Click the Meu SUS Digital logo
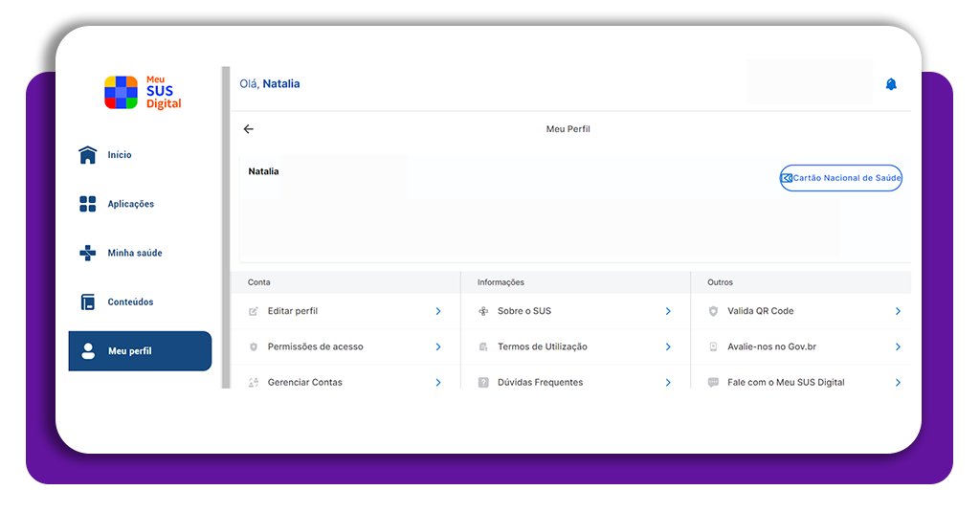Image resolution: width=980 pixels, height=513 pixels. click(143, 93)
